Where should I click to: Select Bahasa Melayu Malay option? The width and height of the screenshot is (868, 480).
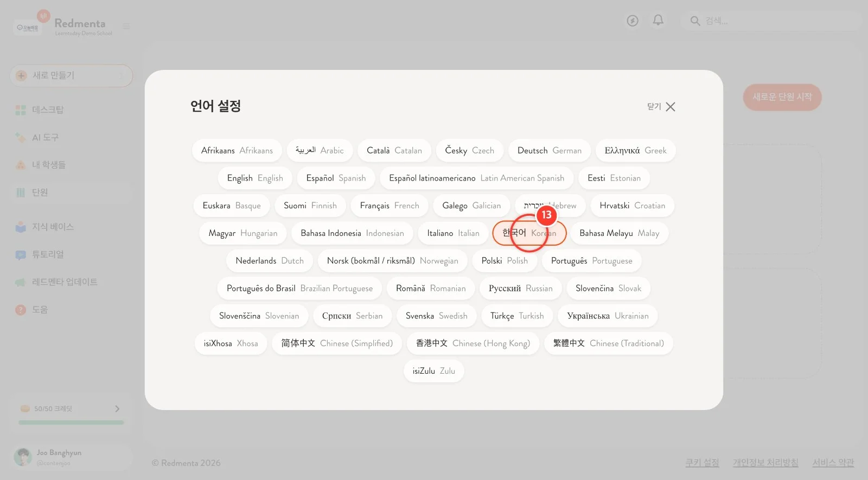[x=619, y=233]
